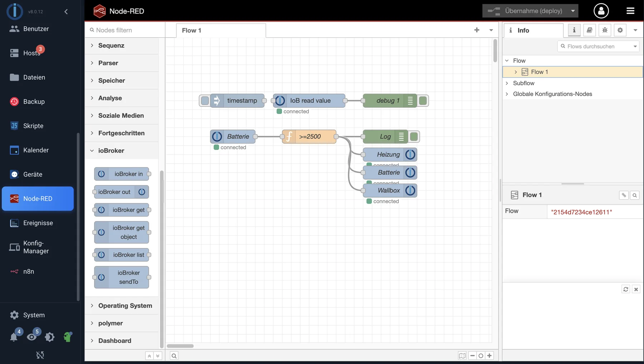
Task: Open flow list dropdown arrow
Action: click(491, 30)
